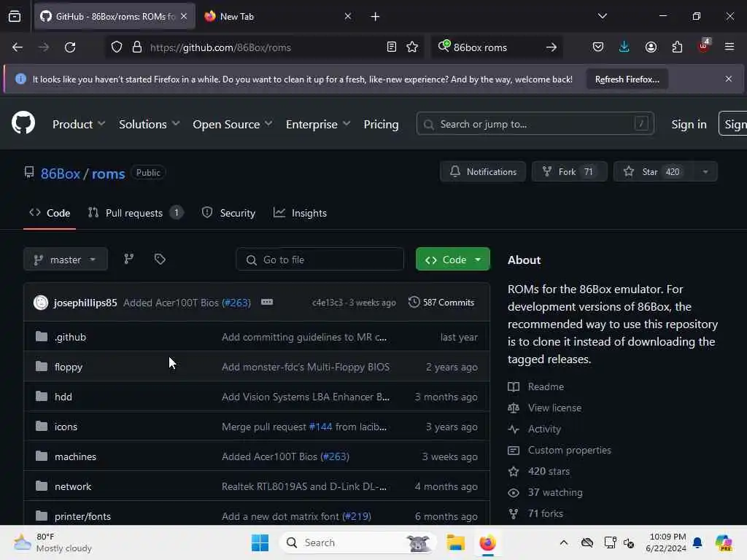Switch to the Insights tab
The height and width of the screenshot is (560, 747).
[x=300, y=213]
